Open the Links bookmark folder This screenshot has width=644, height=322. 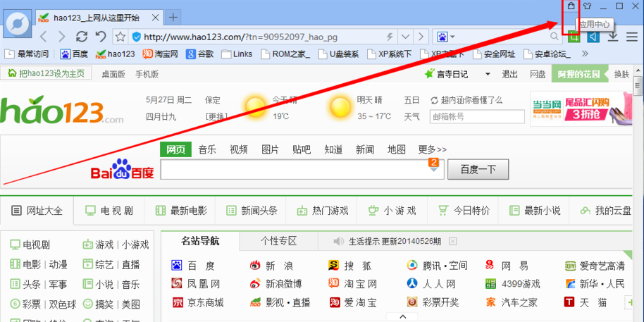pos(237,54)
